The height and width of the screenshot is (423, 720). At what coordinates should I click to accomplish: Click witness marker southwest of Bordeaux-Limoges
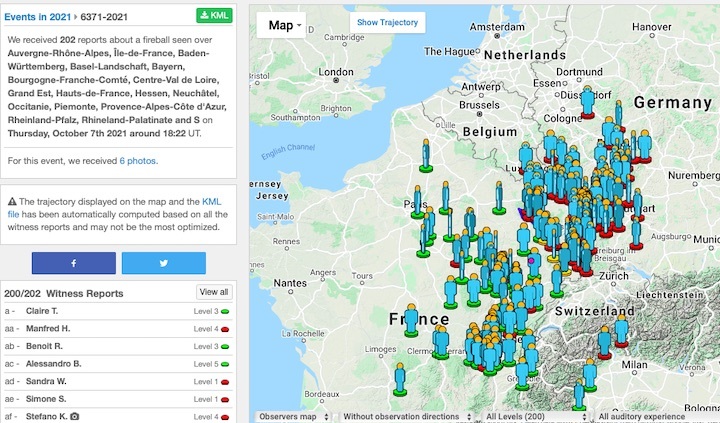pyautogui.click(x=400, y=379)
